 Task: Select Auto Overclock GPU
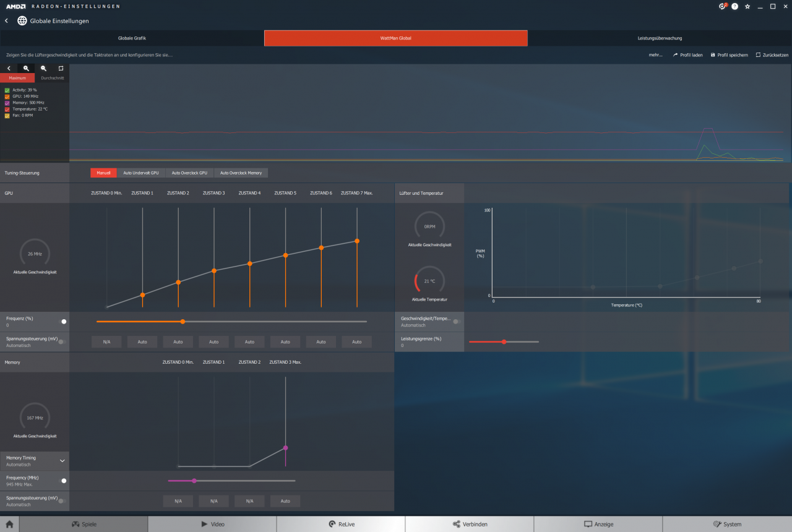[x=189, y=173]
